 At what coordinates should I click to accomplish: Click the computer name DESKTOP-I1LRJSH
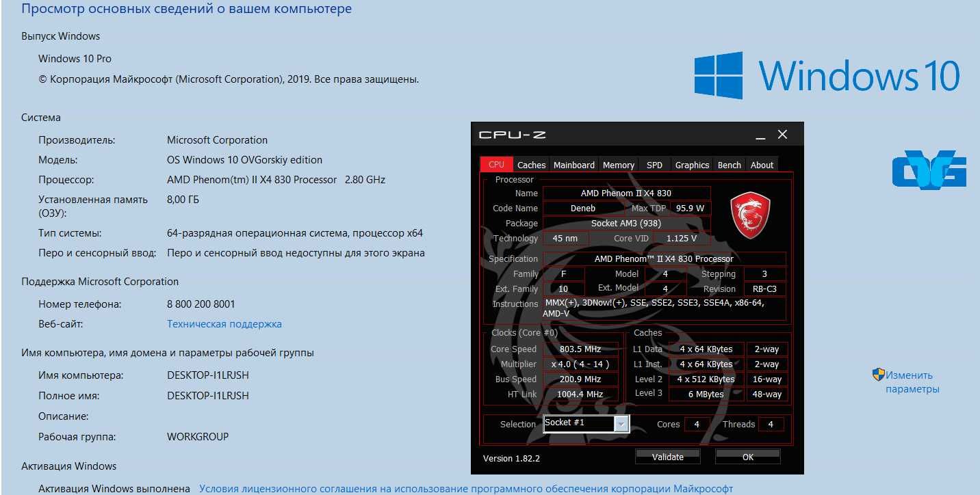pos(208,375)
